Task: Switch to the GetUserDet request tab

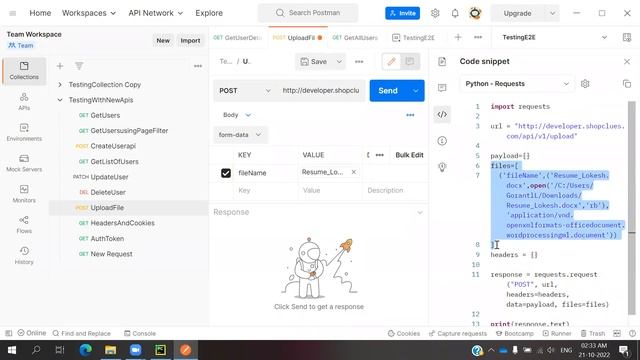Action: pyautogui.click(x=238, y=38)
